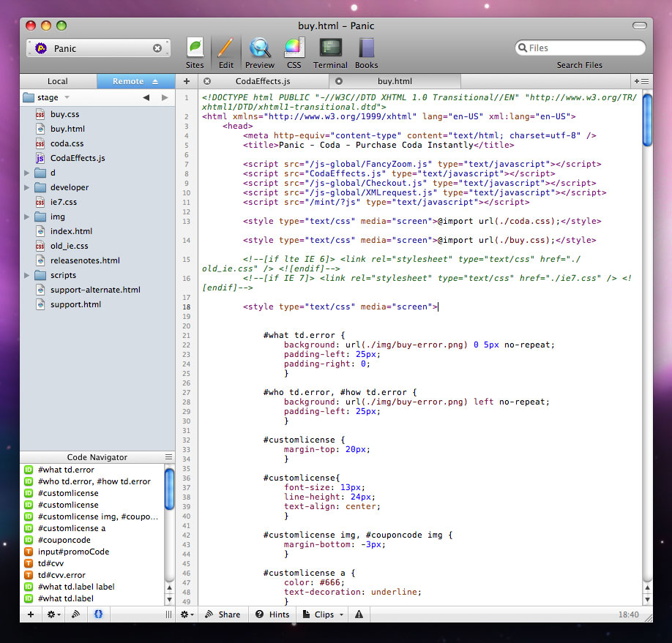Switch to buy.html tab
The width and height of the screenshot is (672, 643).
click(x=395, y=81)
